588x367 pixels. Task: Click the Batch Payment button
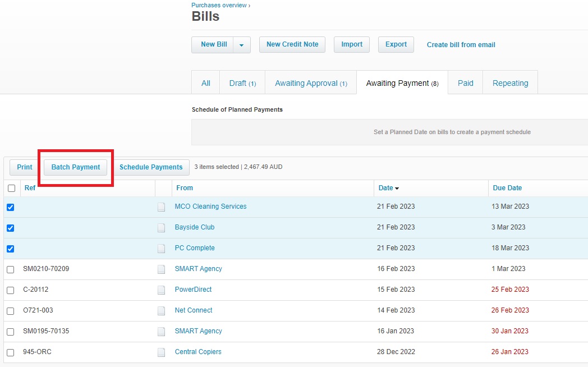pyautogui.click(x=75, y=167)
